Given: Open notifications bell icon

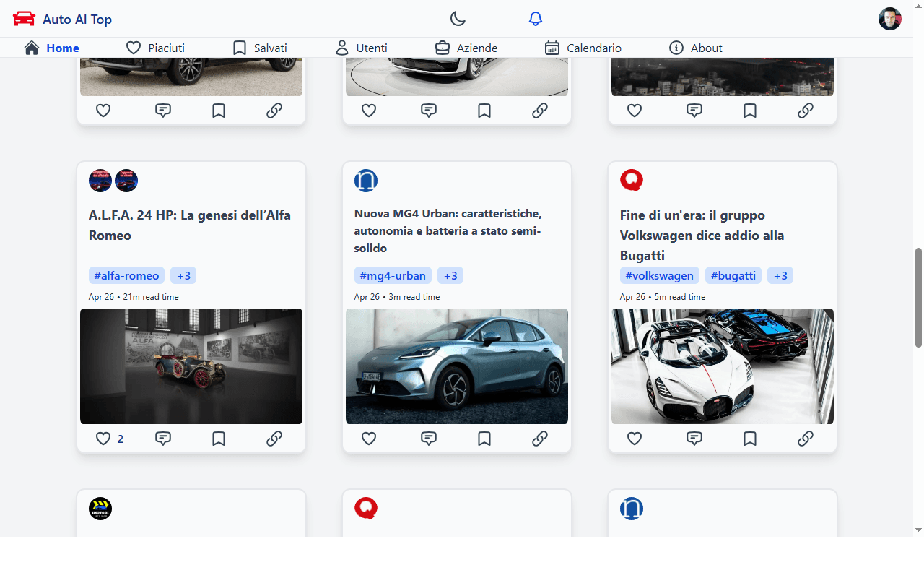Looking at the screenshot, I should [x=535, y=19].
